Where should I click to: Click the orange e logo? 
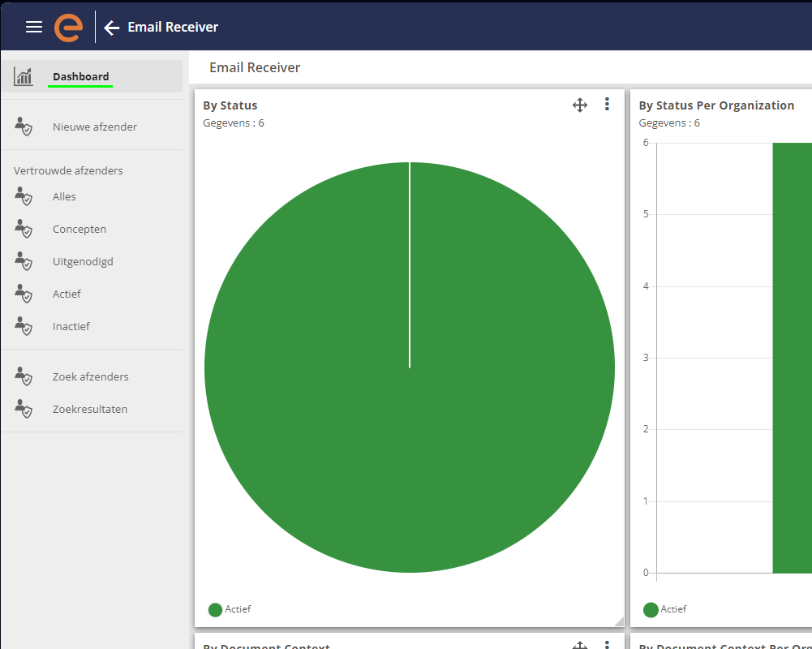68,27
